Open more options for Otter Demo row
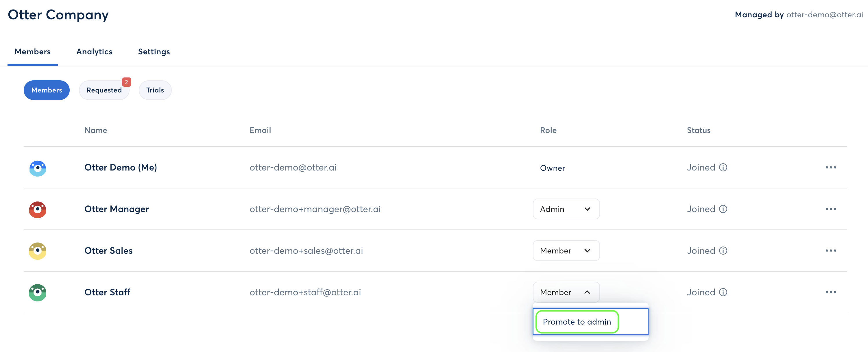 pos(831,167)
